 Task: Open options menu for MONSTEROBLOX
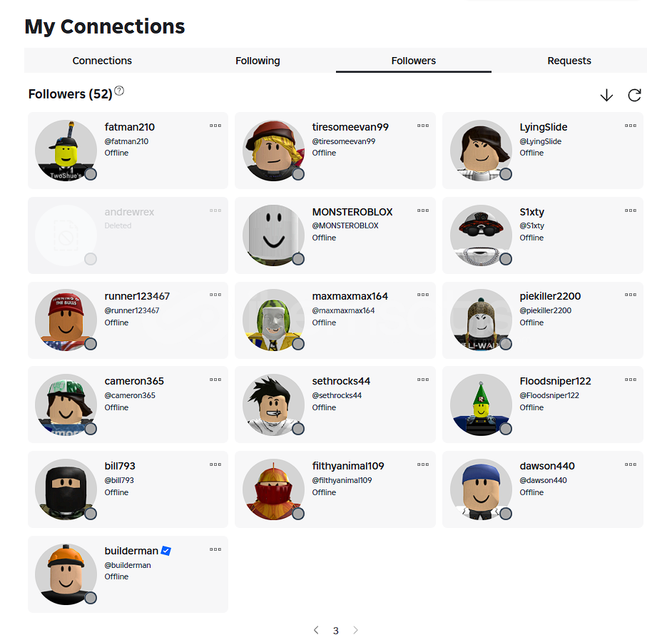[423, 210]
